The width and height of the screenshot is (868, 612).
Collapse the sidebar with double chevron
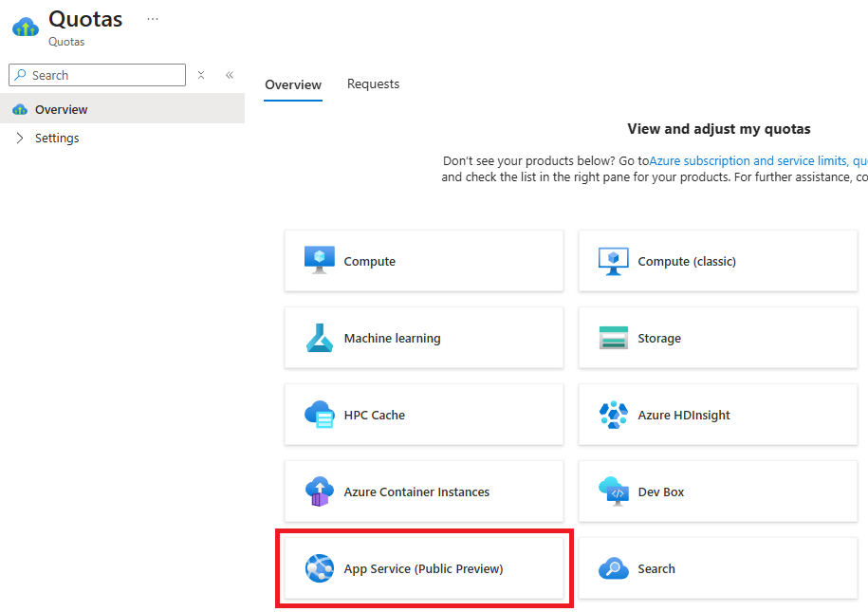tap(230, 75)
